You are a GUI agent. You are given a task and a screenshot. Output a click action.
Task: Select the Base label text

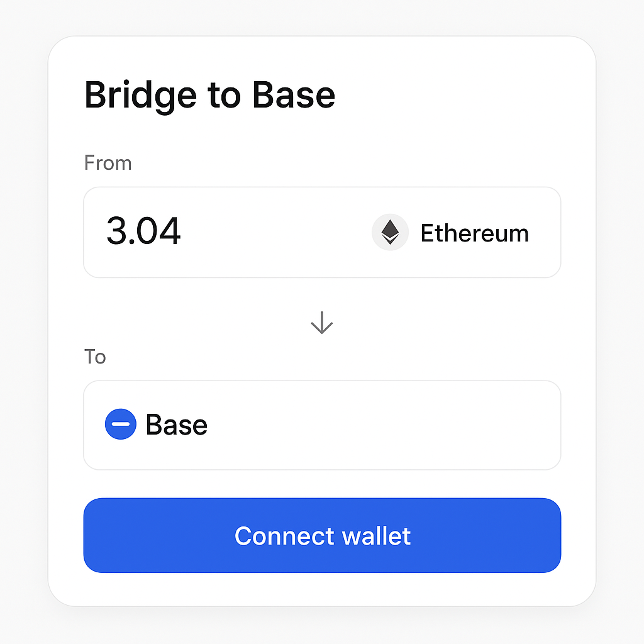point(176,425)
